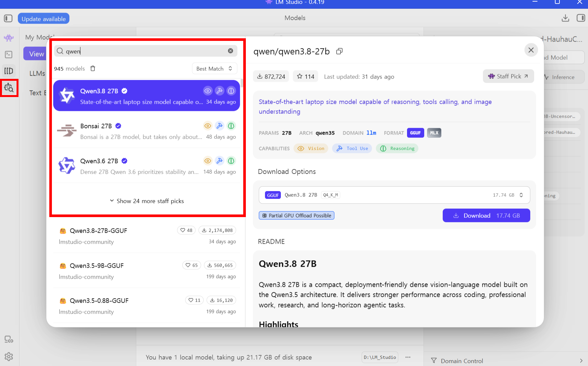Open the Developer terminal icon in sidebar
588x366 pixels.
[x=9, y=55]
